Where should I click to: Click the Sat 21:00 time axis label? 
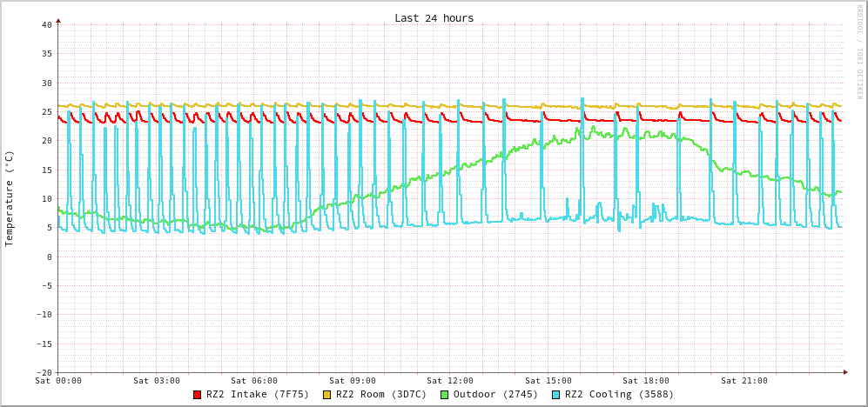tap(744, 381)
